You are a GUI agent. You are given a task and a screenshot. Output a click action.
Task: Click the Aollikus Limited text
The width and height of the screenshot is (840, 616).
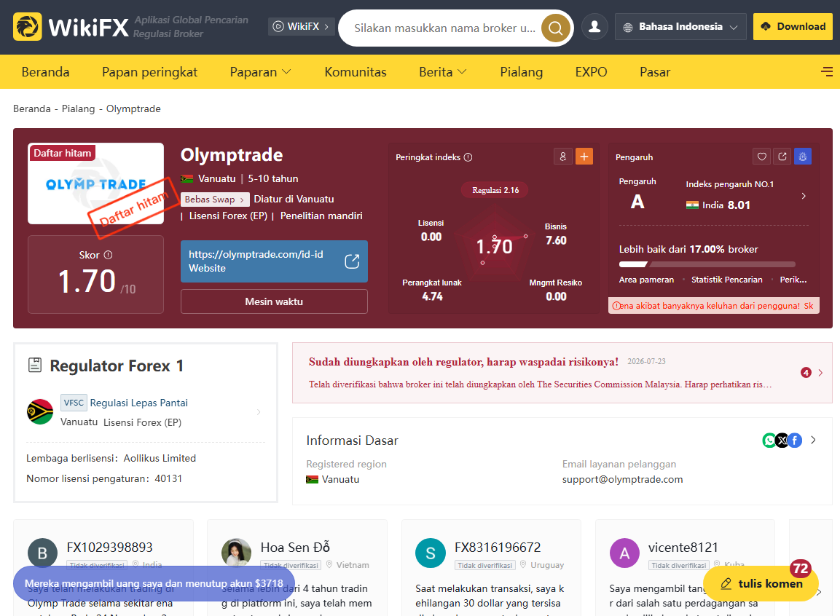click(160, 458)
